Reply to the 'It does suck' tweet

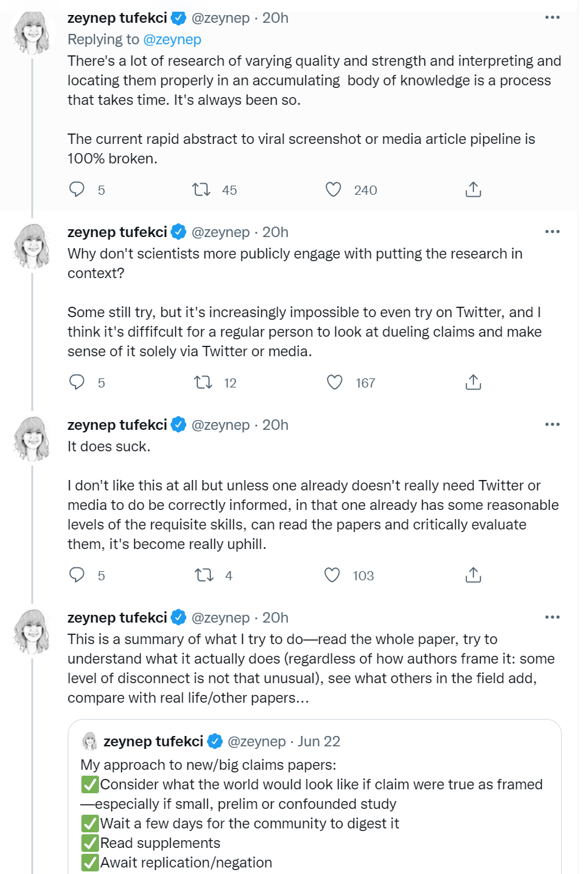(77, 575)
